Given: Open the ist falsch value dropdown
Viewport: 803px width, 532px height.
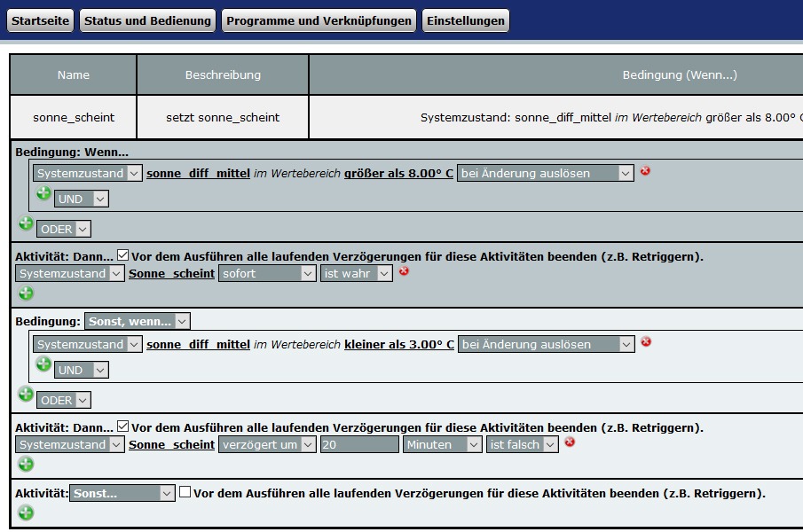Looking at the screenshot, I should click(523, 444).
